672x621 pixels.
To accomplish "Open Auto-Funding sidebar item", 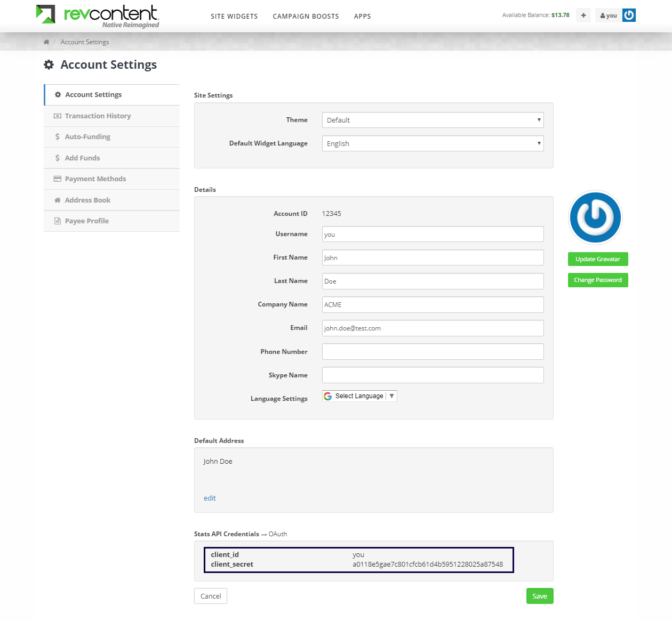I will (x=87, y=137).
